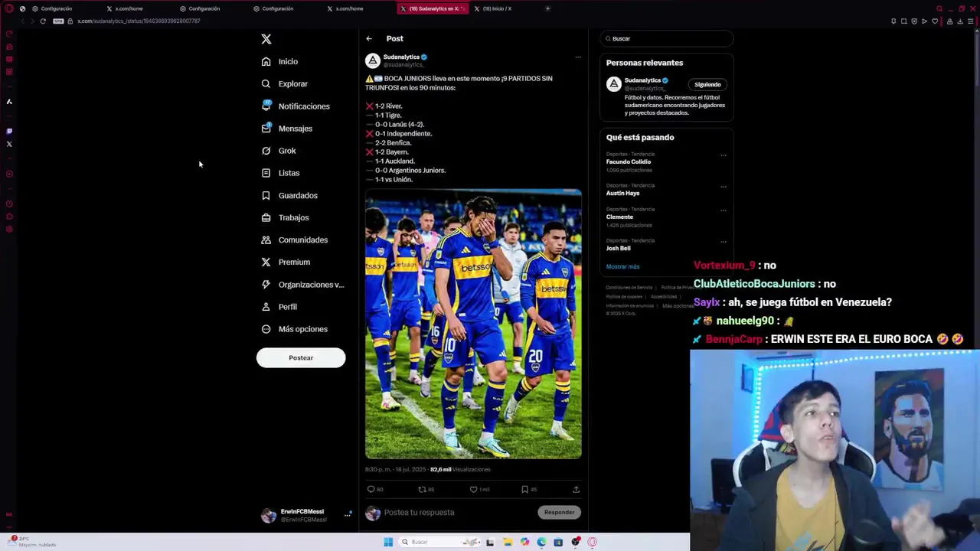Open Trabajos in the sidebar

point(285,217)
